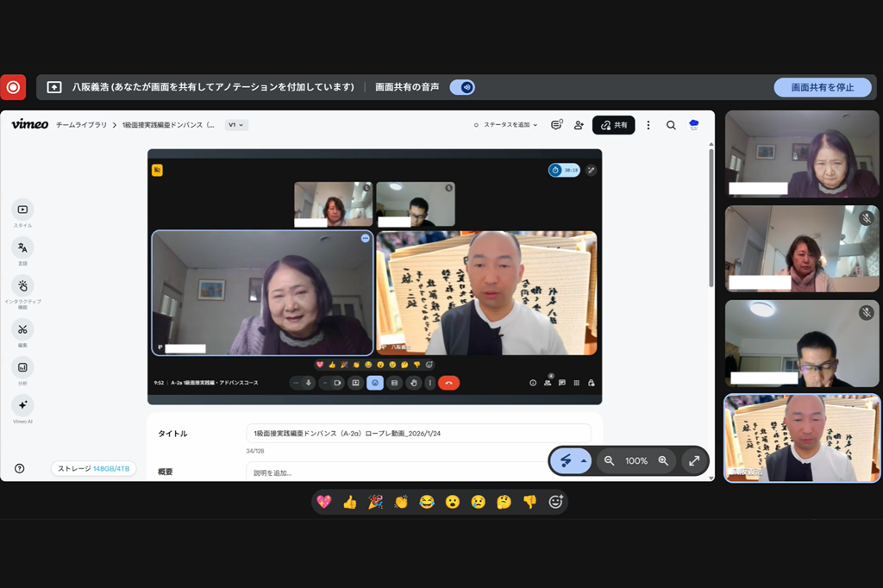Open the style (スタイル) player icon
883x588 pixels.
tap(22, 210)
